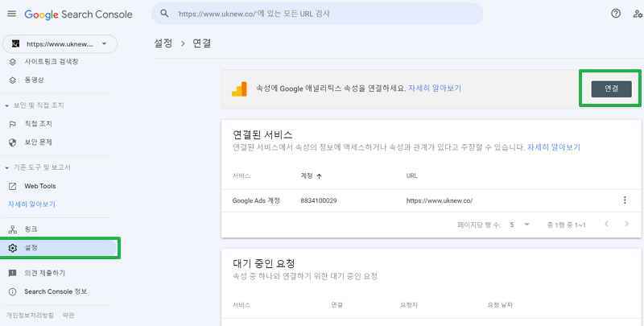644x326 pixels.
Task: Click next page arrow in pagination
Action: [x=627, y=225]
